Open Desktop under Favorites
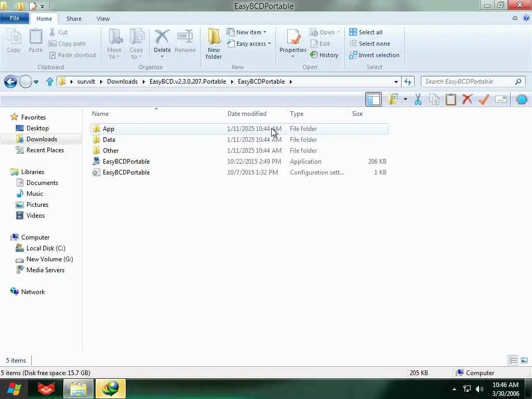The height and width of the screenshot is (399, 532). pos(33,128)
